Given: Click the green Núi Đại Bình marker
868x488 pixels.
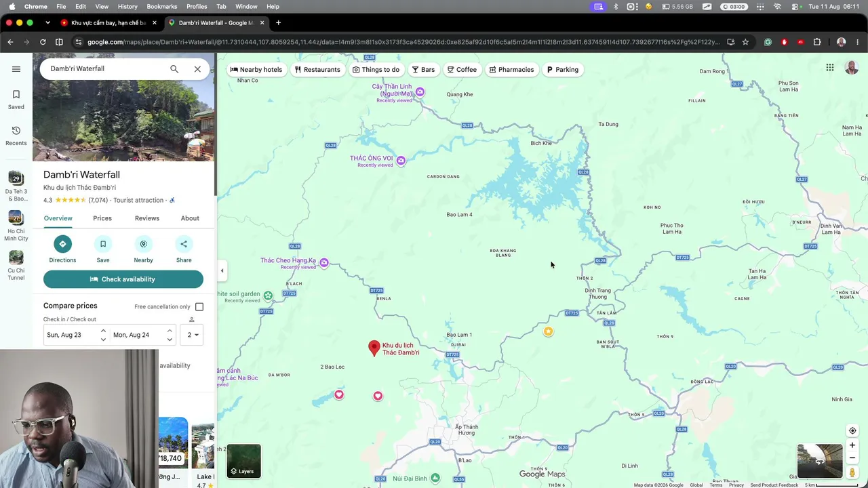Looking at the screenshot, I should (435, 478).
